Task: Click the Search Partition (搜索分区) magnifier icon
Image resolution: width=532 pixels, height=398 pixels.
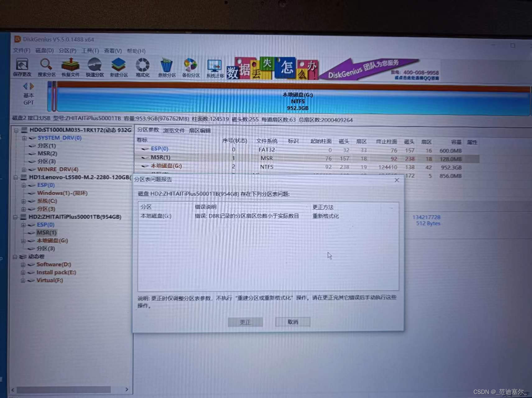Action: (x=46, y=67)
